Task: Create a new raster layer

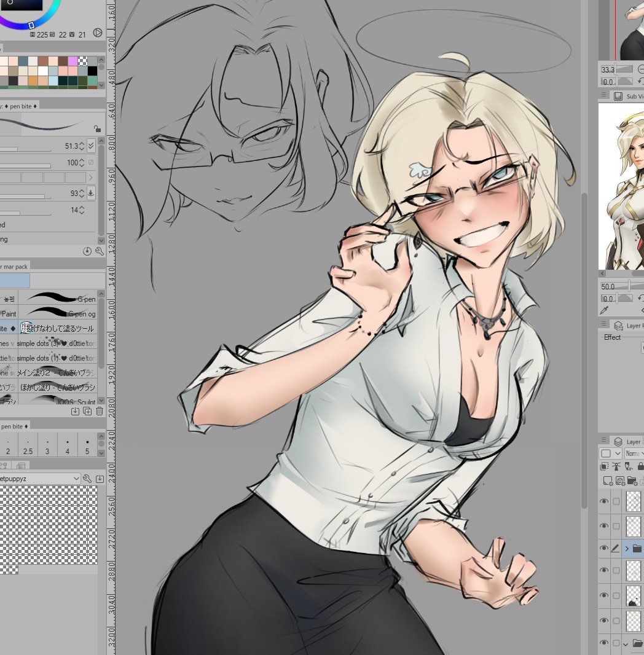Action: tap(608, 481)
